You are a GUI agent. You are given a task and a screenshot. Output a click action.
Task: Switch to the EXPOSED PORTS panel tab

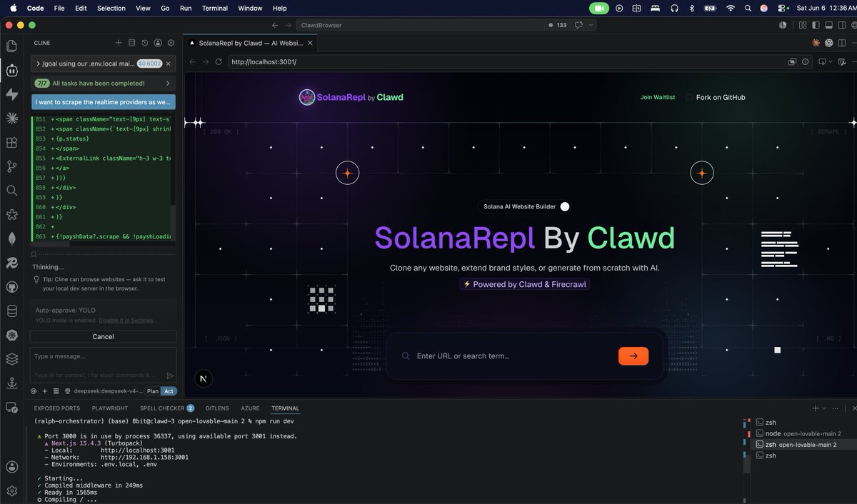(57, 408)
